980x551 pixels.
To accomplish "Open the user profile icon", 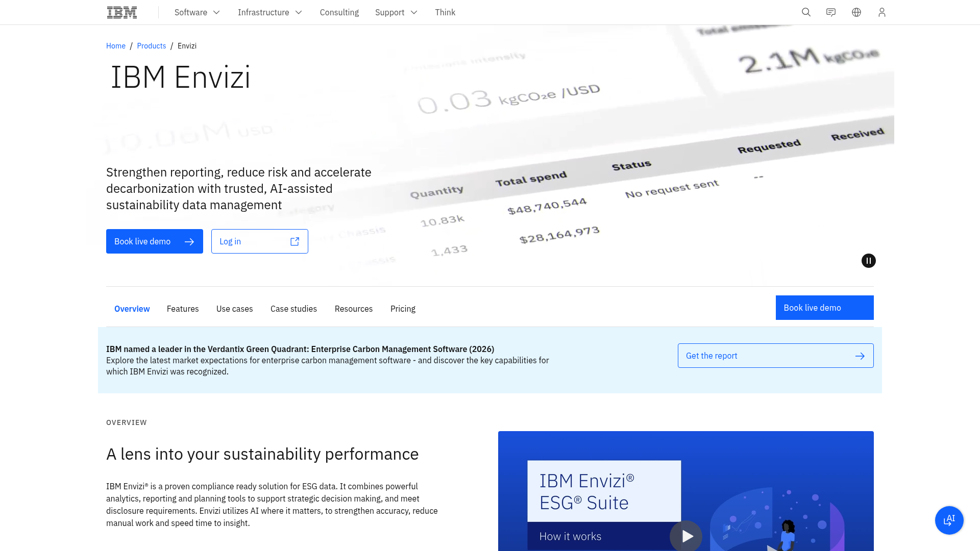I will pyautogui.click(x=882, y=12).
